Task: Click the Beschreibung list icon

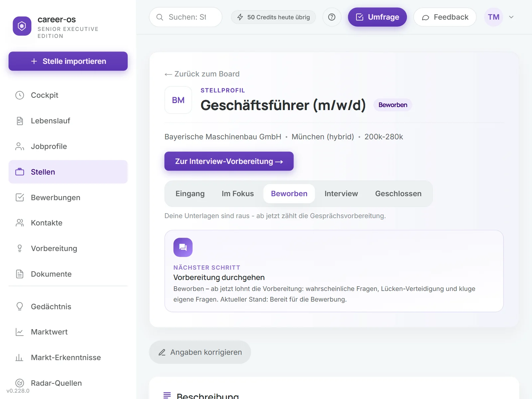Action: 167,395
